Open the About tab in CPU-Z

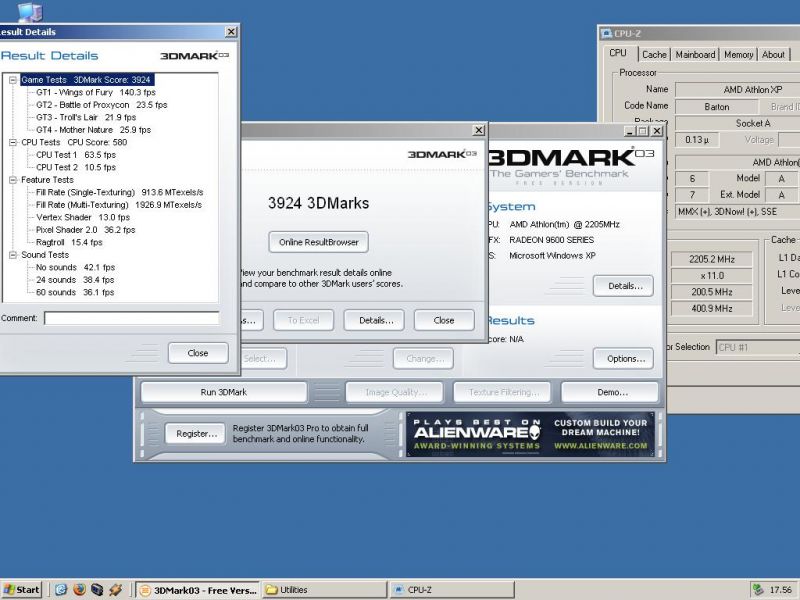point(773,55)
